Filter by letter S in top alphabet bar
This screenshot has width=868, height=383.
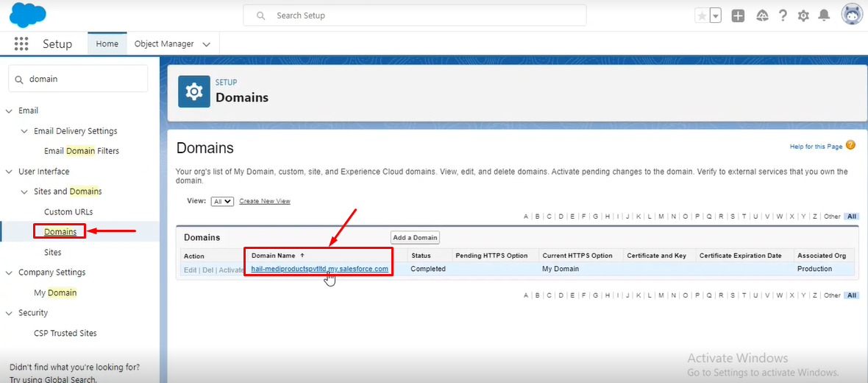point(733,217)
